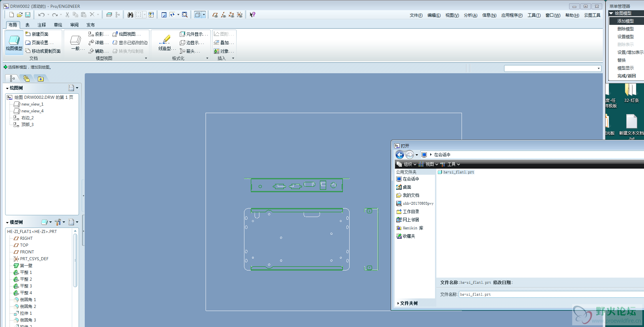Open the 模型视图 group dropdown arrow
This screenshot has width=644, height=327.
point(146,58)
